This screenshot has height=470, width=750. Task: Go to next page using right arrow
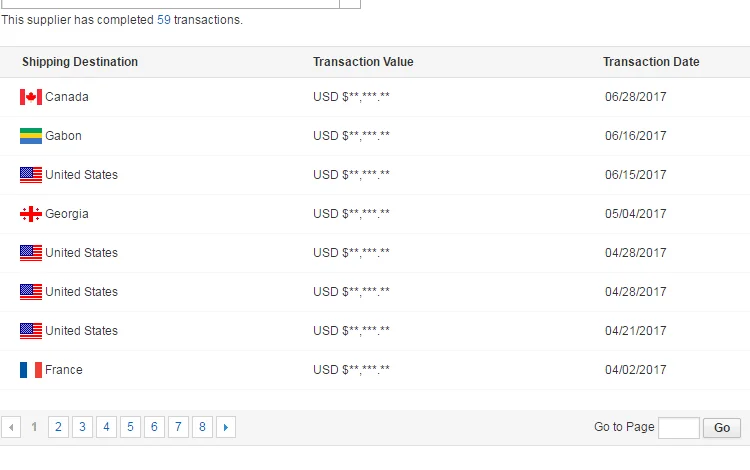click(x=226, y=427)
